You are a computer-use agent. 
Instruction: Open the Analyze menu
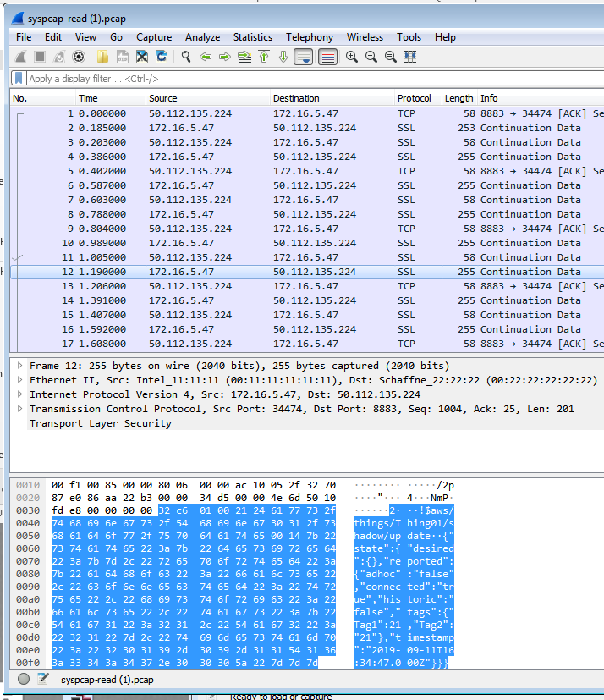tap(202, 37)
